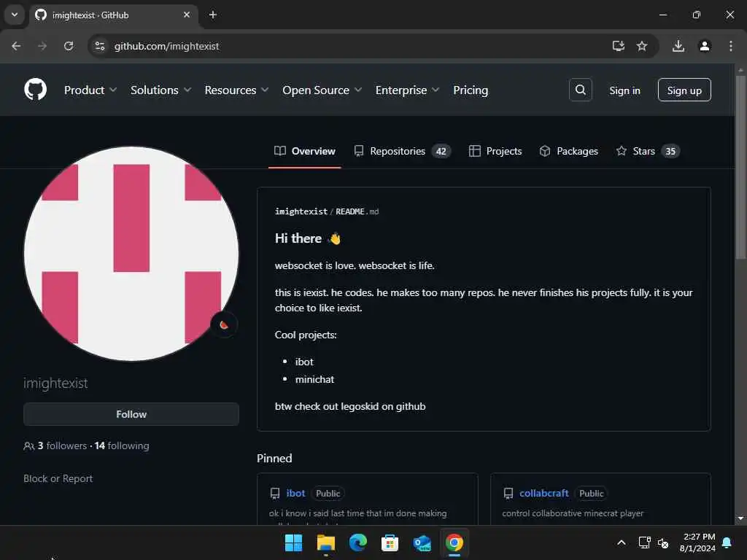The width and height of the screenshot is (747, 560).
Task: Switch to the Projects tab
Action: point(495,151)
